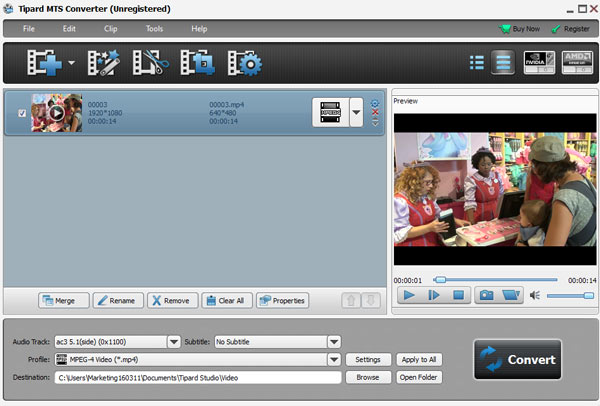This screenshot has width=600, height=406.
Task: Click the 1920*1080 source resolution text
Action: click(105, 113)
